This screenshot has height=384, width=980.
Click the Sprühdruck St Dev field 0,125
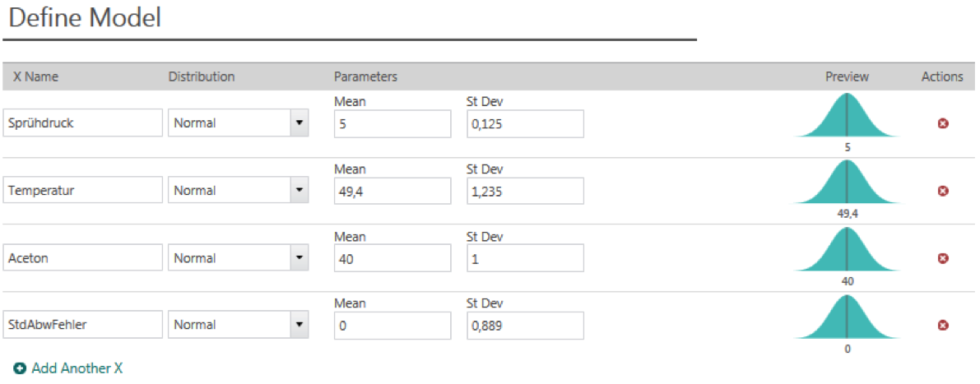(x=525, y=123)
